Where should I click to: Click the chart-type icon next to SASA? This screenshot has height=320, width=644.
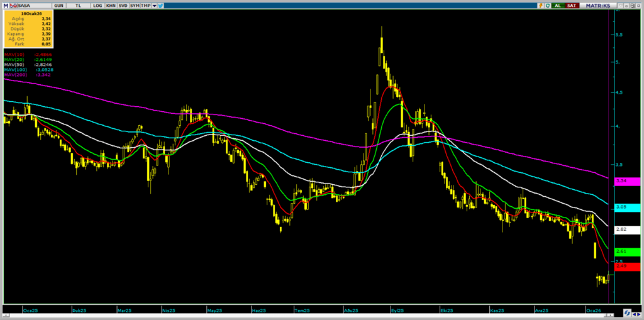(x=13, y=5)
